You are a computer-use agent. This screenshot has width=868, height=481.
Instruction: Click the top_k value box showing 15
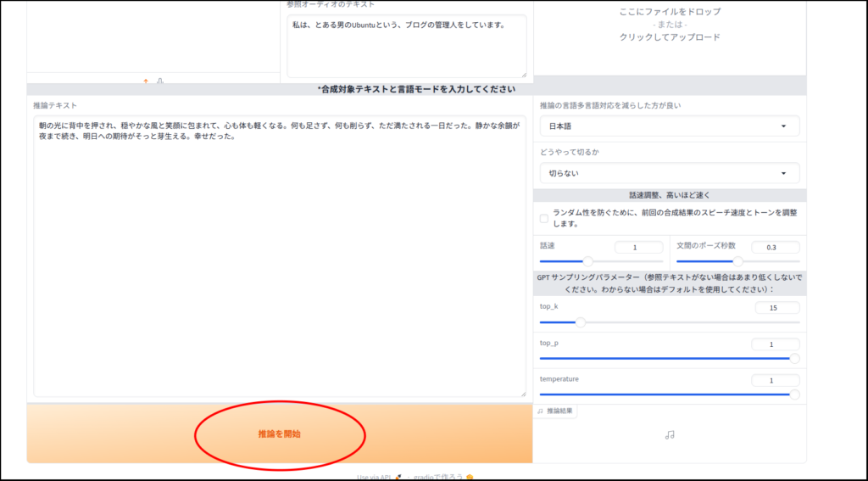776,308
